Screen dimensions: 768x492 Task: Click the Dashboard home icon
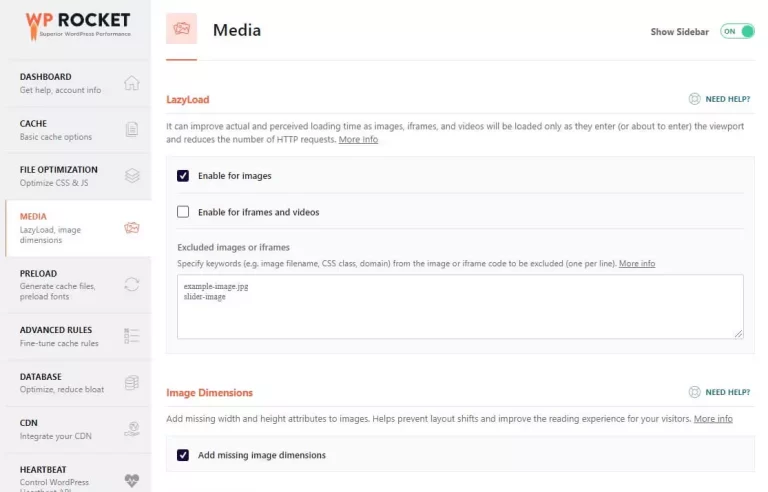pyautogui.click(x=131, y=83)
